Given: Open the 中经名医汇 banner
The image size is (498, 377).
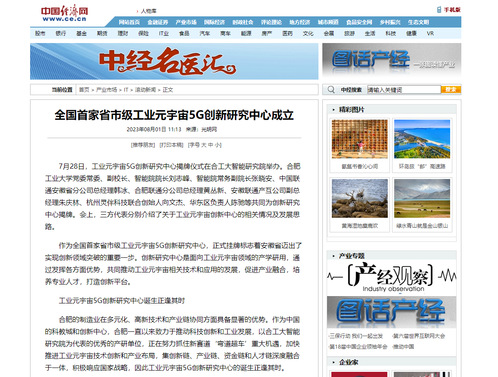Looking at the screenshot, I should (x=174, y=61).
